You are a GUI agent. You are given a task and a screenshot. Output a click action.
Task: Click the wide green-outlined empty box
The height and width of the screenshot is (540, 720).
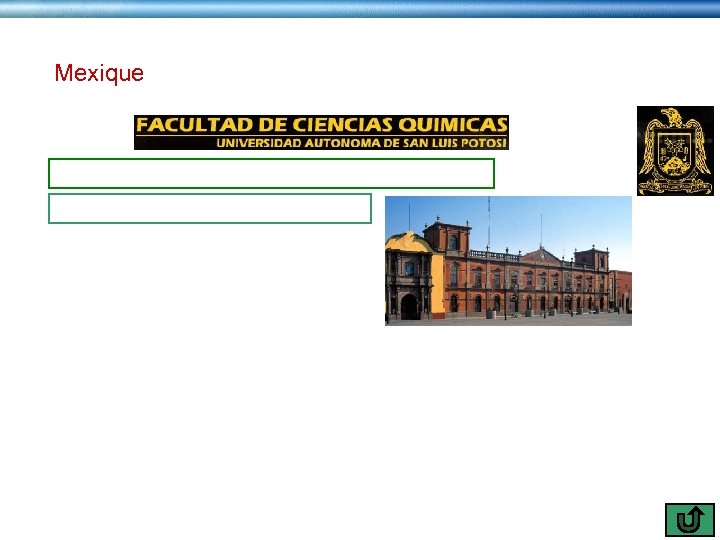(271, 173)
